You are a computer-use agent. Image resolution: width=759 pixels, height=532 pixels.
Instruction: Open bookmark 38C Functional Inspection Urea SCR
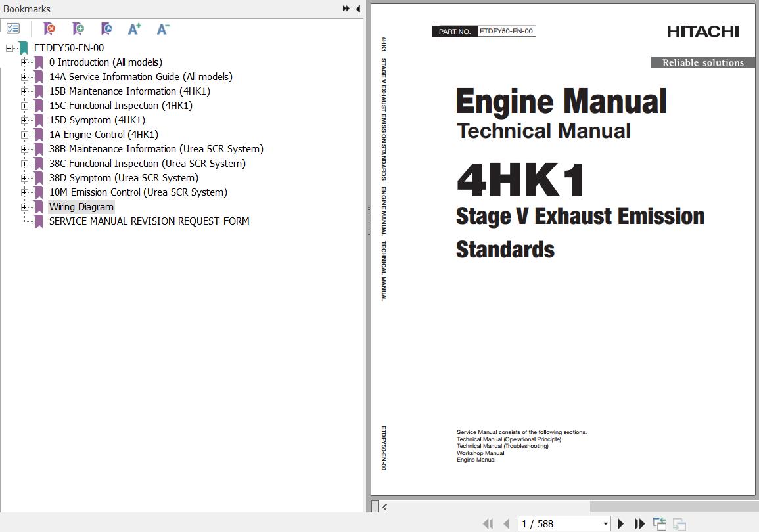(x=148, y=164)
